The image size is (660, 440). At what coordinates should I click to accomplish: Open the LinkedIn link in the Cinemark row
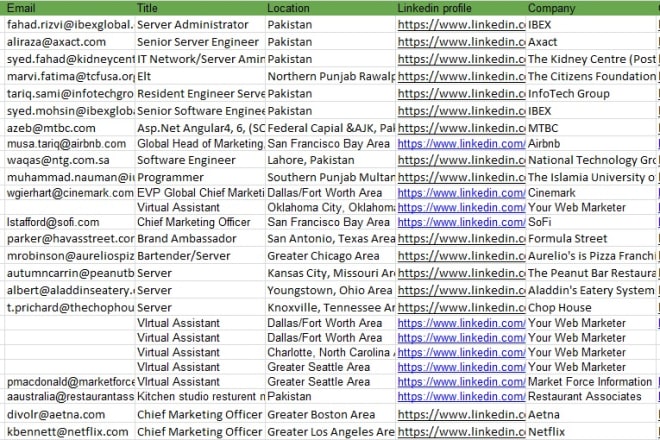(x=461, y=193)
